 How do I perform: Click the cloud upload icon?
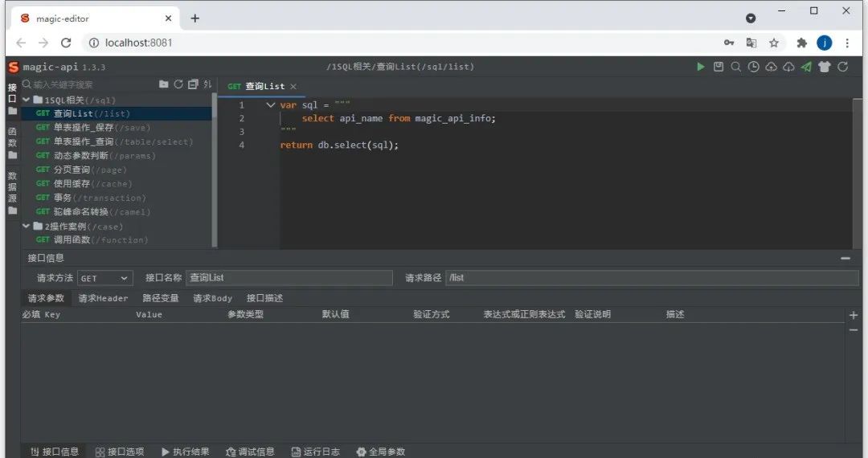point(771,67)
